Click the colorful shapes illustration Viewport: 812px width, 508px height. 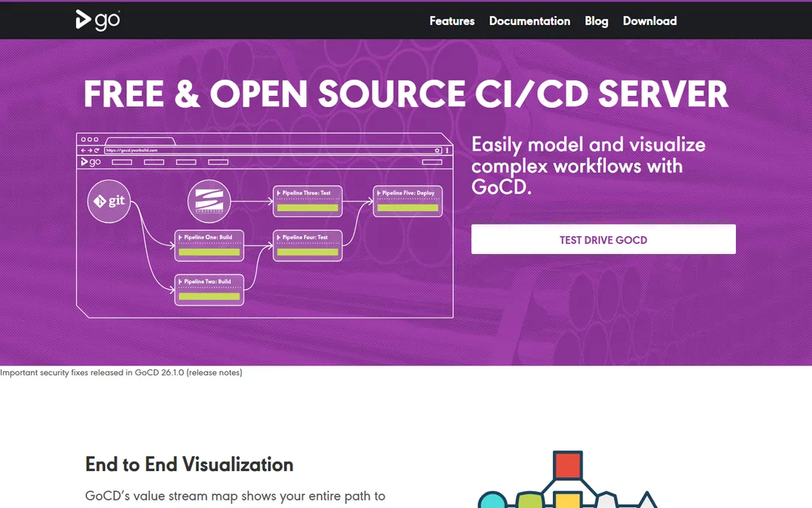point(568,479)
